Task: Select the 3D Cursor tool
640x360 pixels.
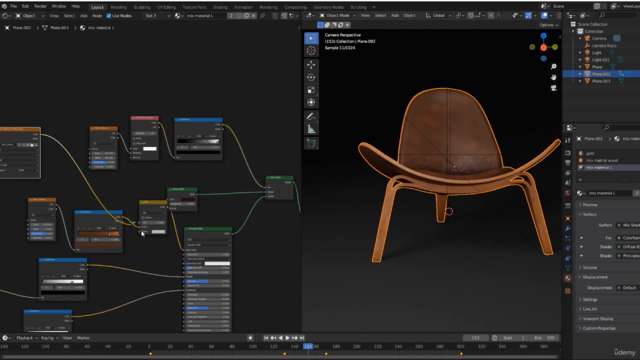Action: 311,51
